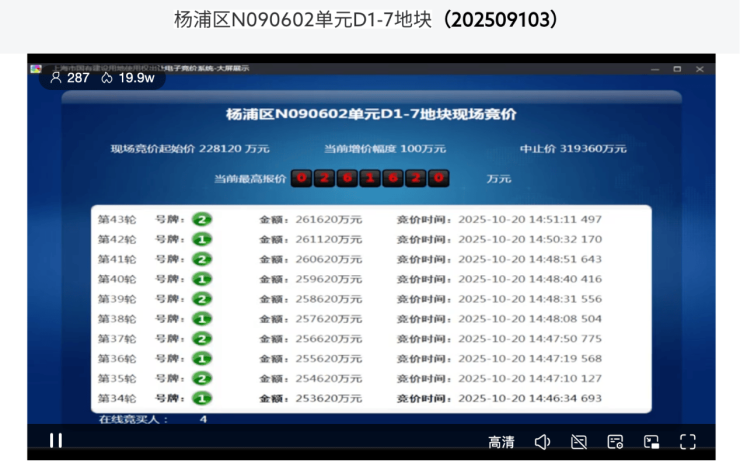Click amount 254620万元
This screenshot has width=740, height=466.
coord(329,378)
